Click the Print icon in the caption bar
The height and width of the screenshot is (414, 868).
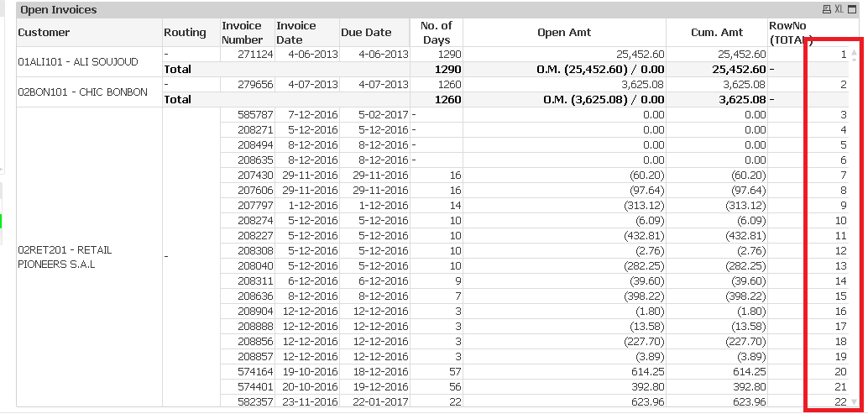pos(827,9)
